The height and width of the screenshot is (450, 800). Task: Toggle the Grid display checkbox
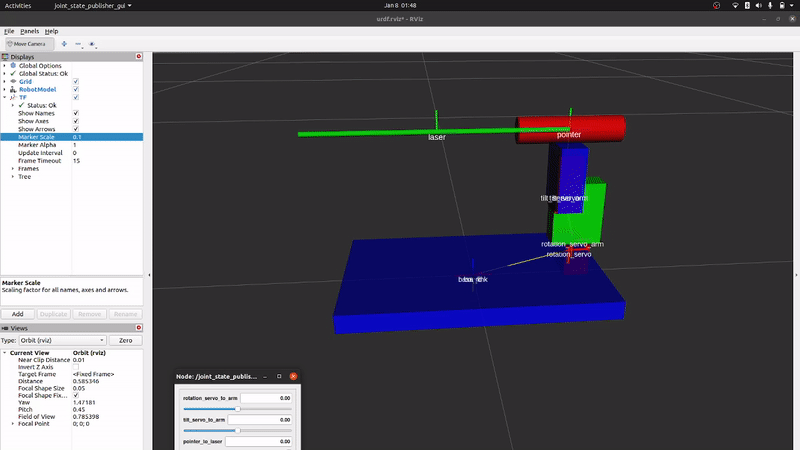pos(76,81)
